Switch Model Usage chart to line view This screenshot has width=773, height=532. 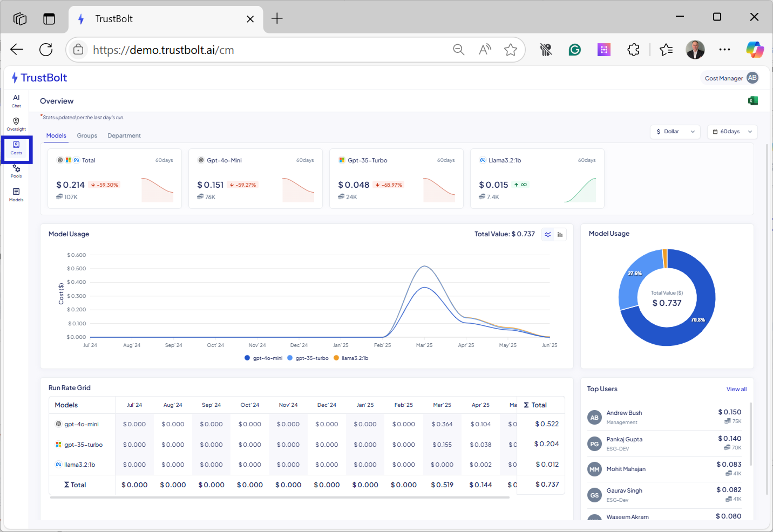click(x=548, y=234)
